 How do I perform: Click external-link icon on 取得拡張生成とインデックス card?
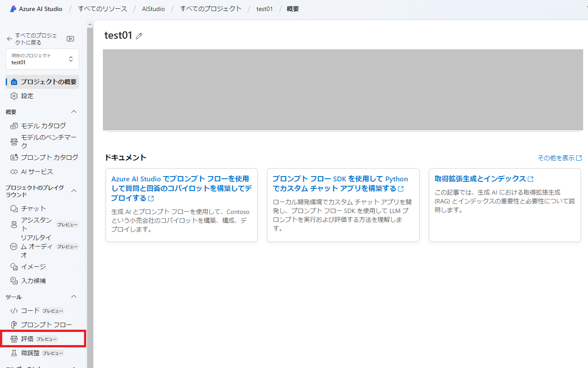point(531,179)
